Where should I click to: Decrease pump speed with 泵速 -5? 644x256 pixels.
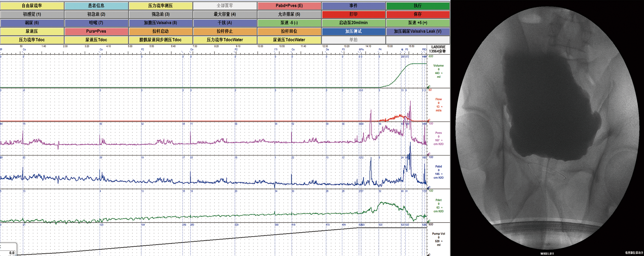click(289, 23)
